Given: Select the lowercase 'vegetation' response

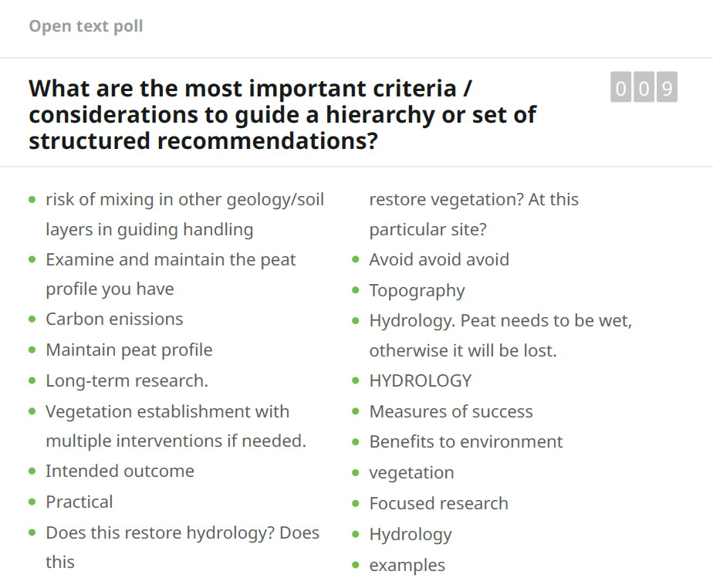Looking at the screenshot, I should pyautogui.click(x=411, y=472).
